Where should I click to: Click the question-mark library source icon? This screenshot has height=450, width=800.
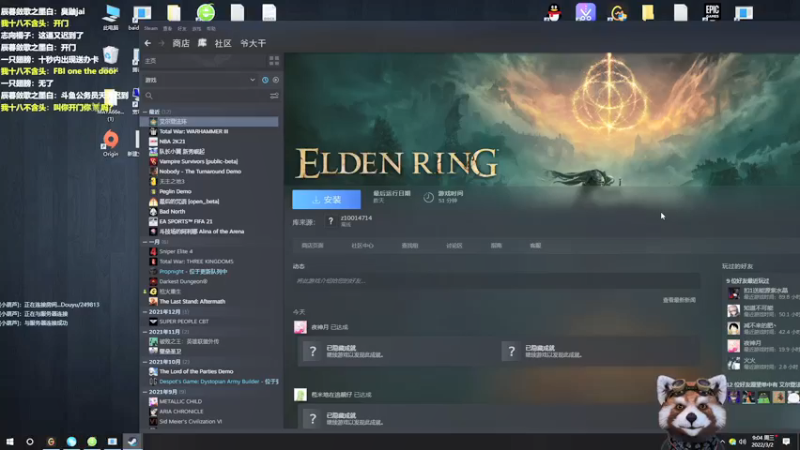(331, 221)
